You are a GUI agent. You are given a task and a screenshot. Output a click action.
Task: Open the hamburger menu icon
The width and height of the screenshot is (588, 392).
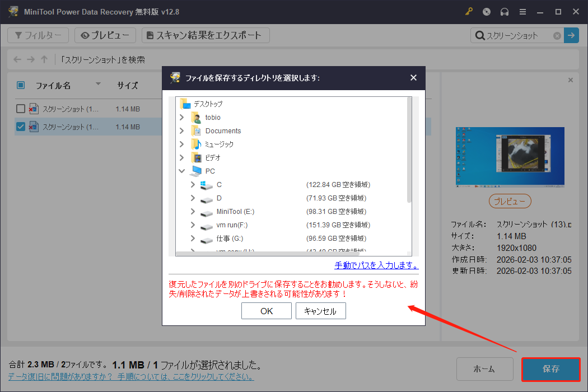click(x=522, y=11)
